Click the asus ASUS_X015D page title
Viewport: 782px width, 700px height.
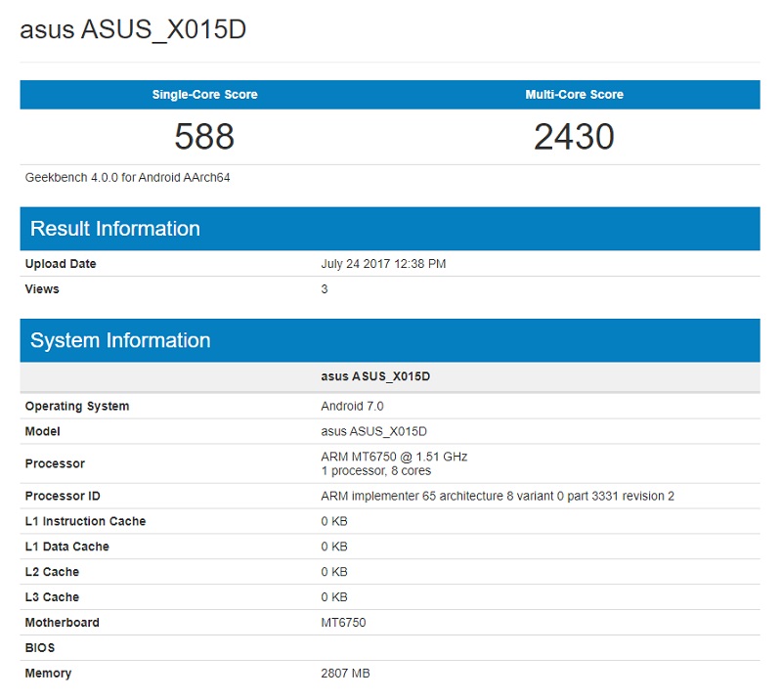134,29
